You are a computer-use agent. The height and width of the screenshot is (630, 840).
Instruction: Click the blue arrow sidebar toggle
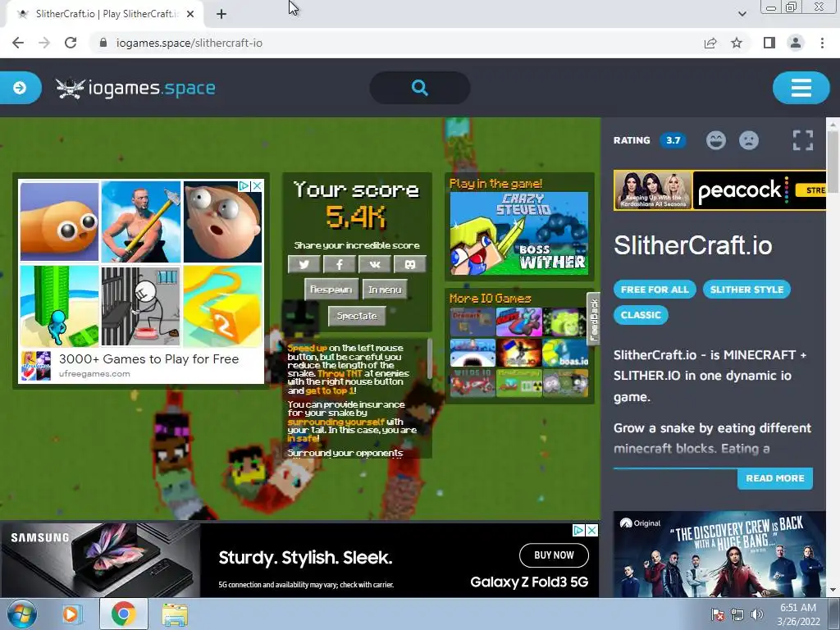pyautogui.click(x=20, y=88)
